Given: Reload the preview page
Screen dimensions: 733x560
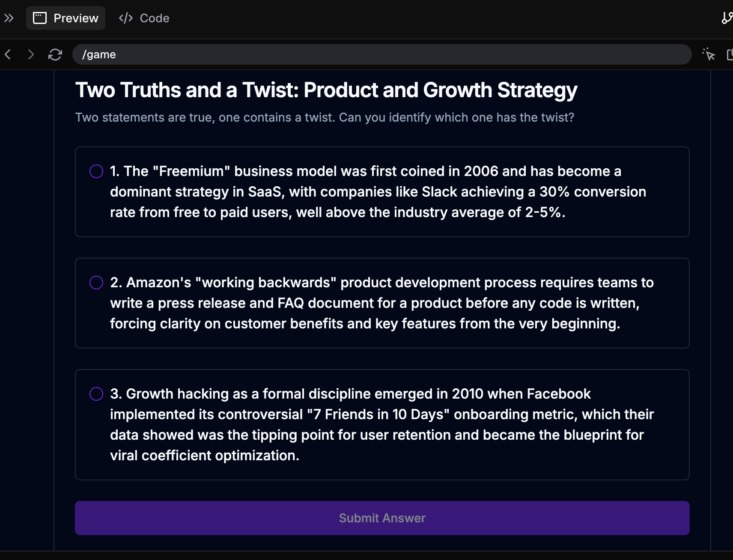Looking at the screenshot, I should point(55,54).
